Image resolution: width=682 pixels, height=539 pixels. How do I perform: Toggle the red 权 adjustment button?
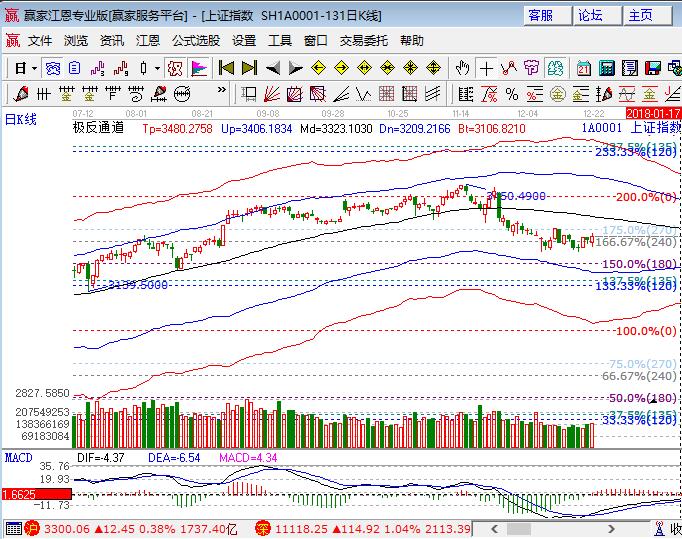tap(175, 68)
